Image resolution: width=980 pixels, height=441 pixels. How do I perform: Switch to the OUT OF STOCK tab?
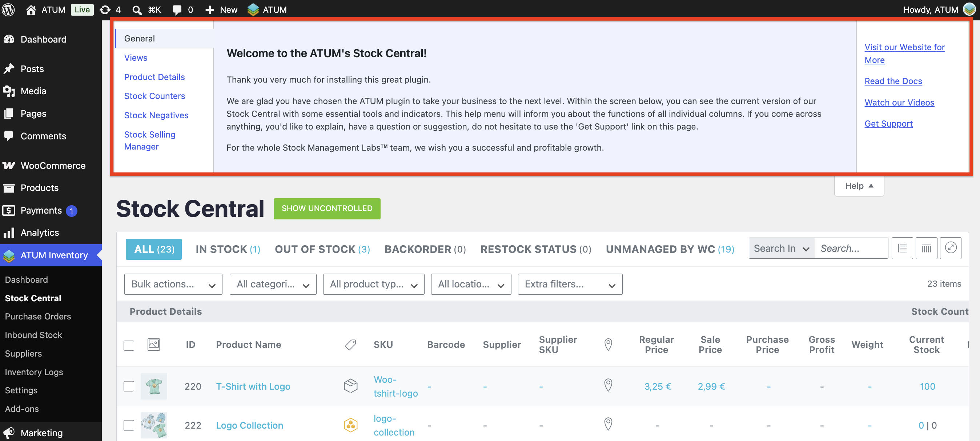coord(322,249)
